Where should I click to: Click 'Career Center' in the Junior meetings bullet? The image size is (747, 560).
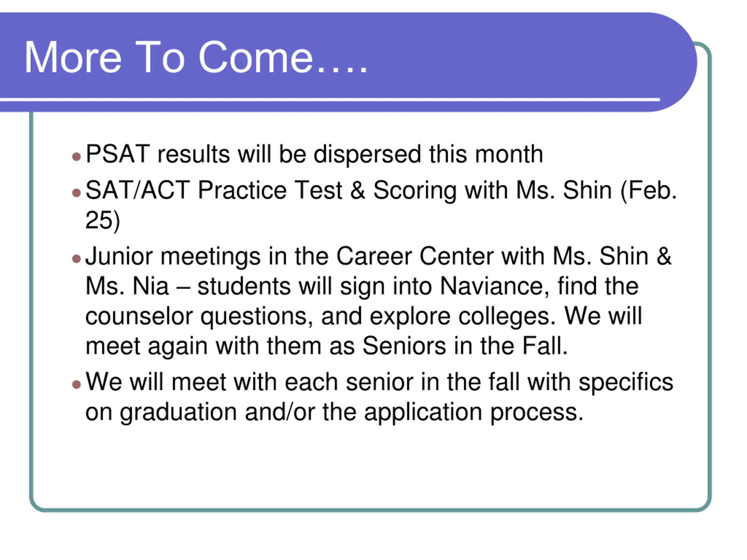(415, 256)
